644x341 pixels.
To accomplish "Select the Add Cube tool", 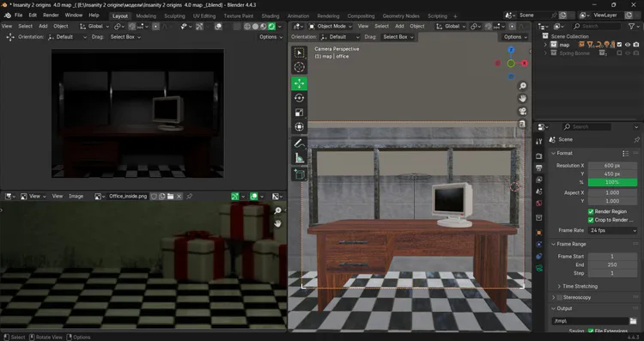I will [299, 174].
